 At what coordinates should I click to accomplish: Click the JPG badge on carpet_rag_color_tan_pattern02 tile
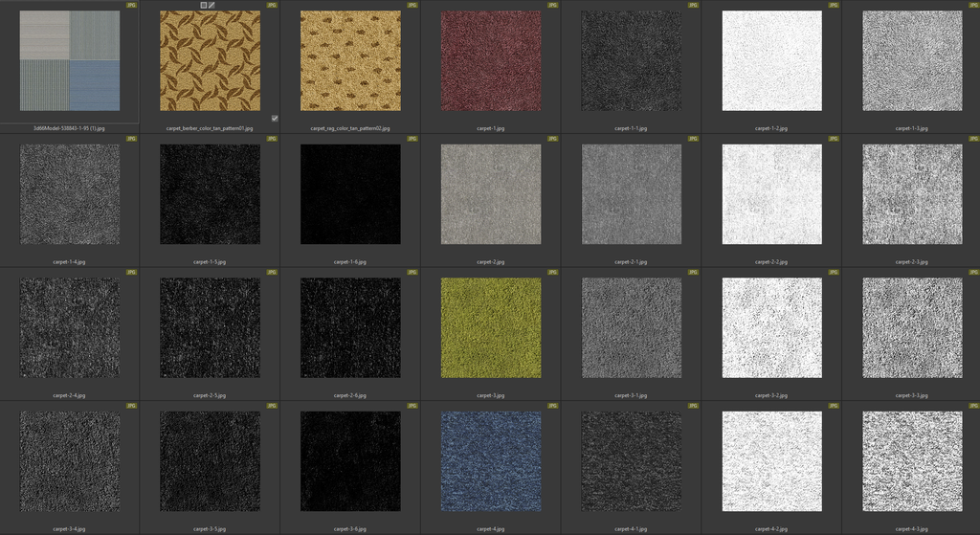pyautogui.click(x=412, y=5)
